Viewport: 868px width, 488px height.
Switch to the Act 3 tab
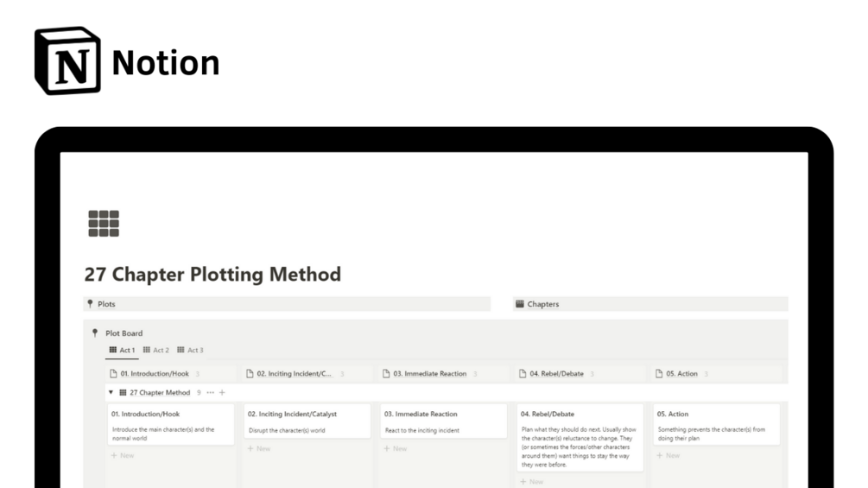pyautogui.click(x=190, y=350)
